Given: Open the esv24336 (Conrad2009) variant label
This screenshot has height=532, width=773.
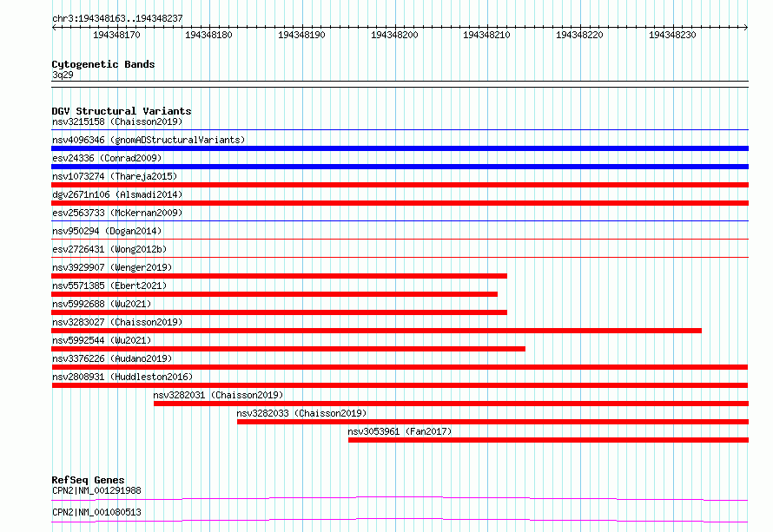Looking at the screenshot, I should tap(107, 158).
